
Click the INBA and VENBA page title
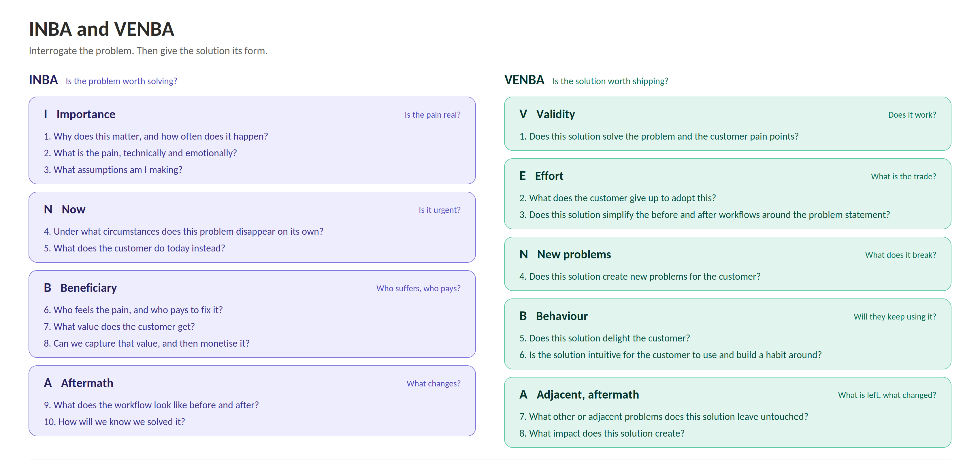(101, 29)
